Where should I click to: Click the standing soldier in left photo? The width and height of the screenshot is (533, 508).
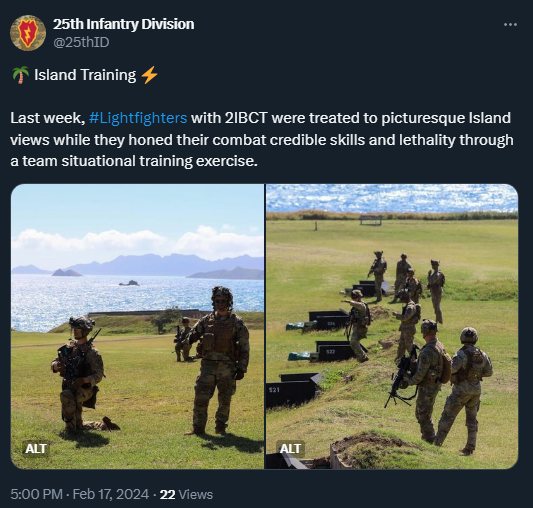220,360
